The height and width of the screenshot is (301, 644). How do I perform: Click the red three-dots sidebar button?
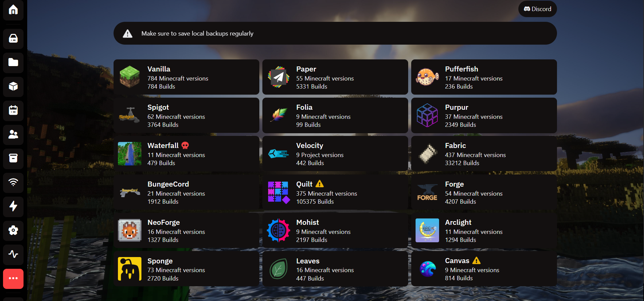click(x=13, y=279)
